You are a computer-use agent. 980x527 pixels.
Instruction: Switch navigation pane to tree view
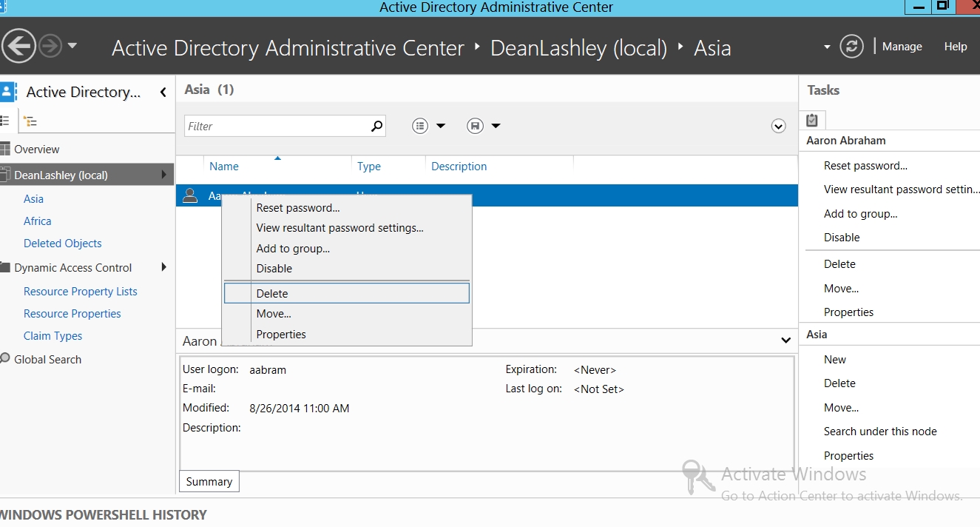pyautogui.click(x=30, y=121)
